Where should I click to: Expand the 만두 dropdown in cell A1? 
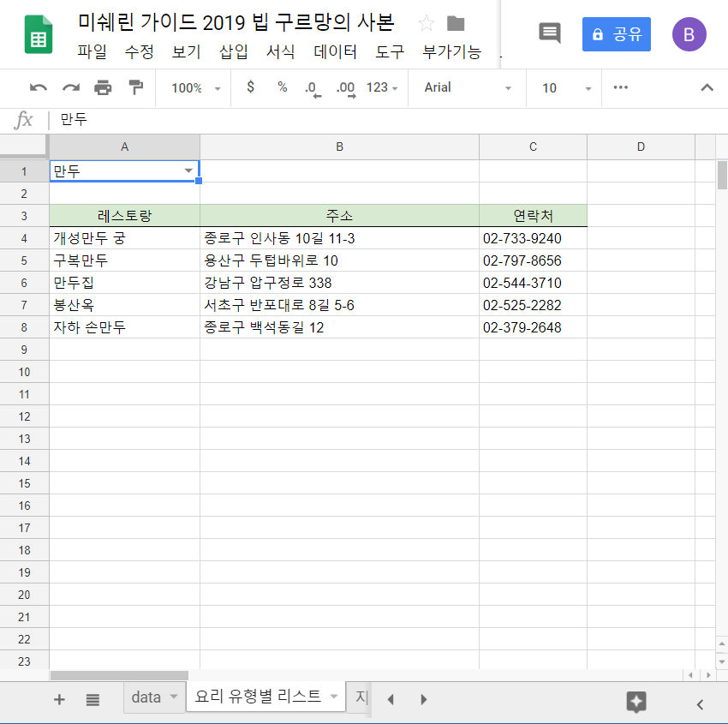(x=188, y=171)
